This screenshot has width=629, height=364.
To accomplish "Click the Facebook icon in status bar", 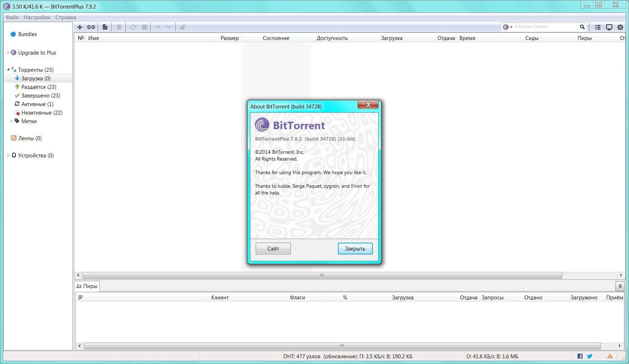I will [x=580, y=356].
